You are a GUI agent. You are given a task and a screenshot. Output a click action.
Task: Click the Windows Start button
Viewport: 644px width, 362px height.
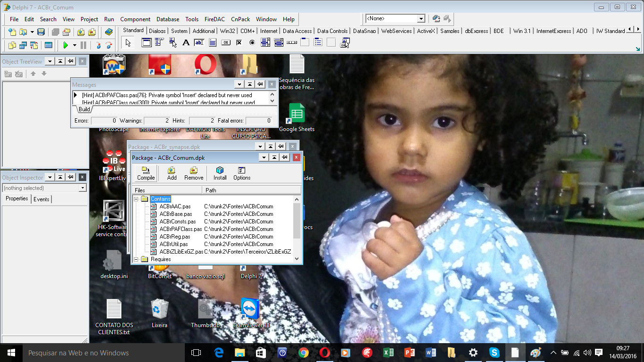11,353
